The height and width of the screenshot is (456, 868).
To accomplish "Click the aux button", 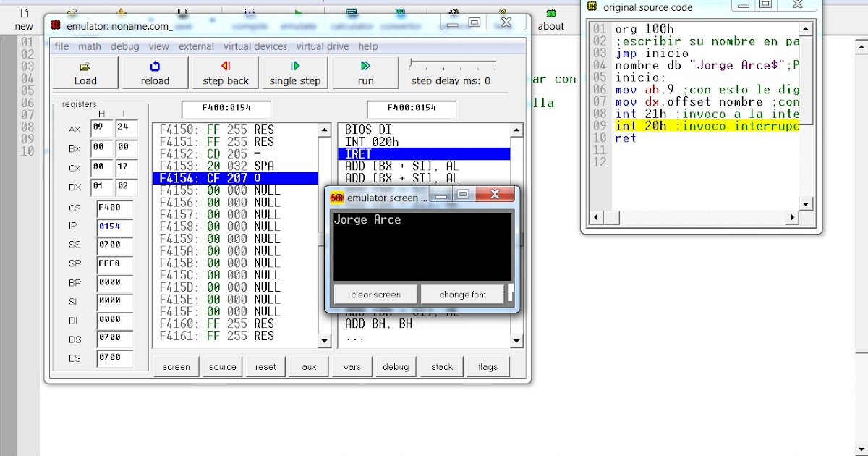I will point(309,367).
